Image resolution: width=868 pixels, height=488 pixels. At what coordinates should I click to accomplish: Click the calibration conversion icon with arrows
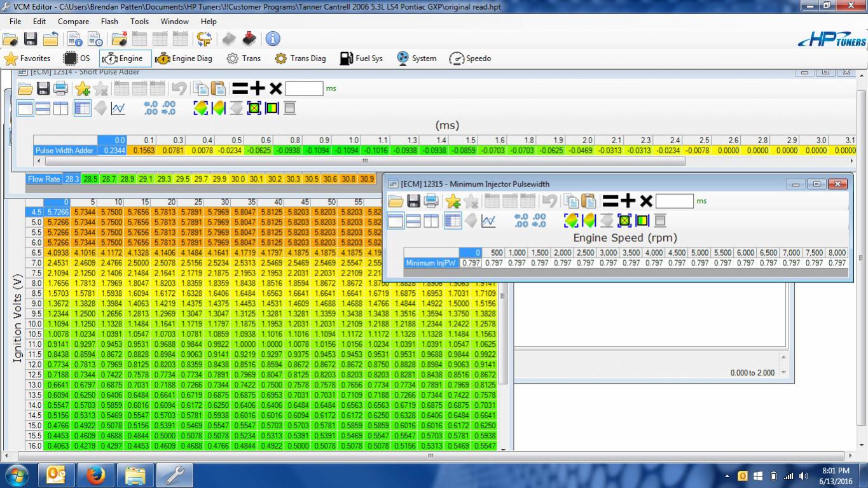tap(204, 39)
